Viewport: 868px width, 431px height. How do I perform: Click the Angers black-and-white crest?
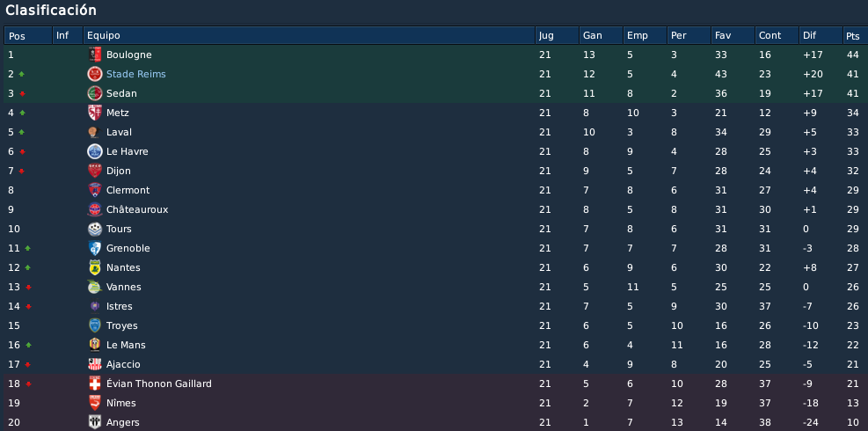click(95, 422)
